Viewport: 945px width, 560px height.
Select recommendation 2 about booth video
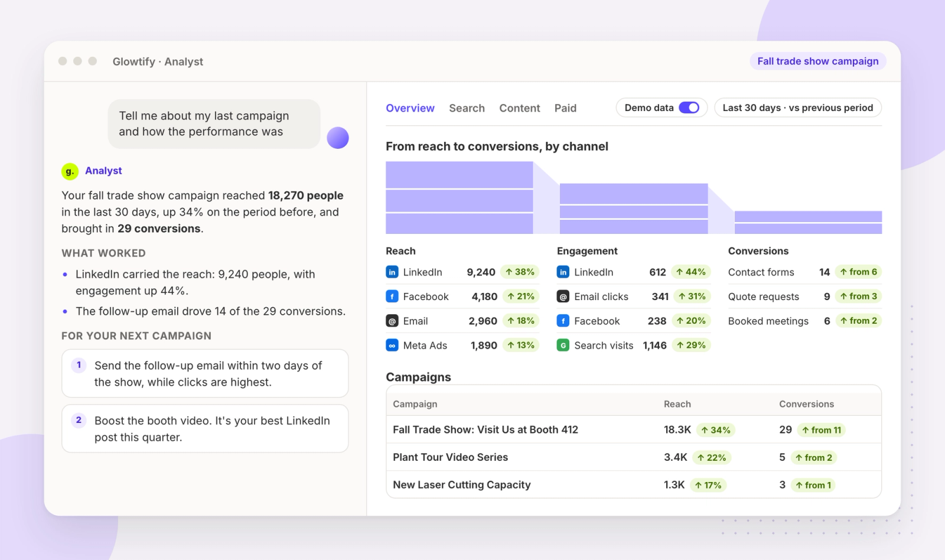(205, 428)
